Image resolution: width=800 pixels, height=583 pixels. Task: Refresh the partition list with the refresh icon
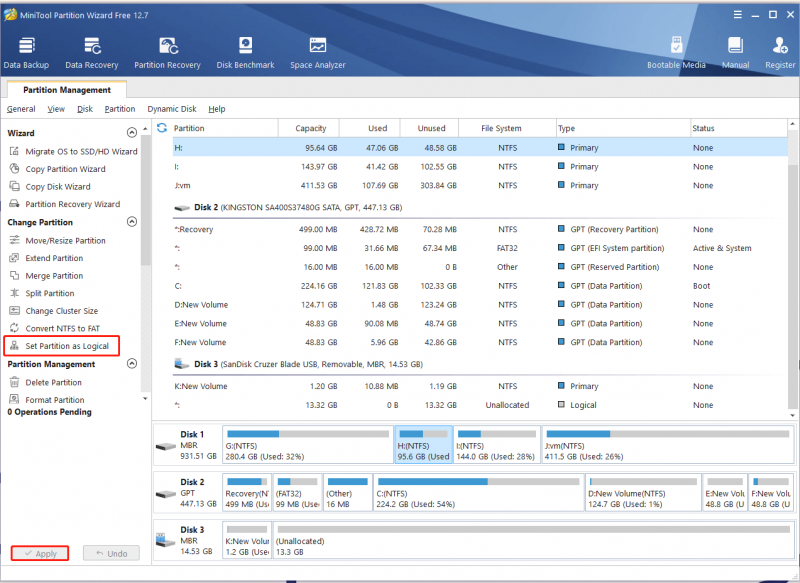pyautogui.click(x=162, y=128)
